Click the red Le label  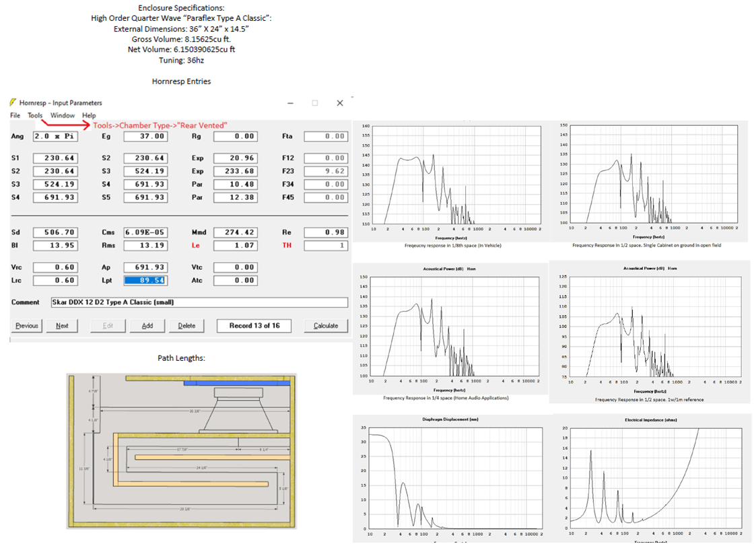[195, 246]
